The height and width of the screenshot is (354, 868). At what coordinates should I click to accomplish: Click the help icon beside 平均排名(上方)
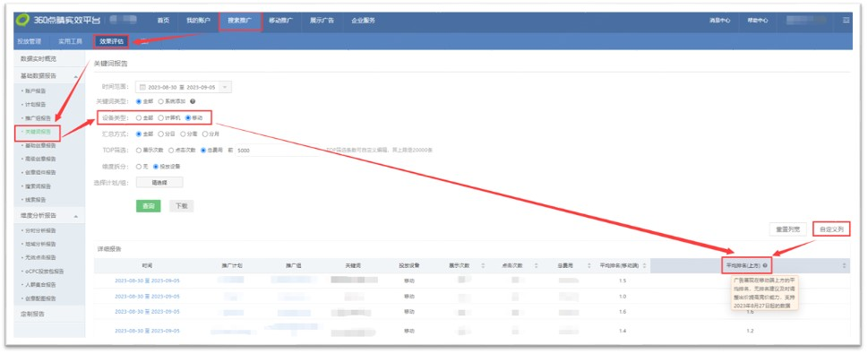tap(764, 266)
